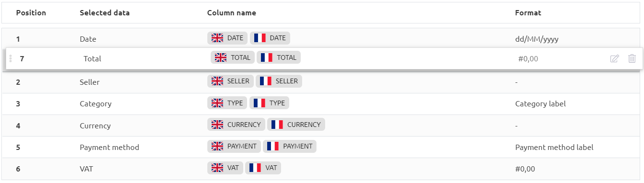This screenshot has height=183, width=644.
Task: Click the dd/MM/yyyy date format cell
Action: click(537, 39)
